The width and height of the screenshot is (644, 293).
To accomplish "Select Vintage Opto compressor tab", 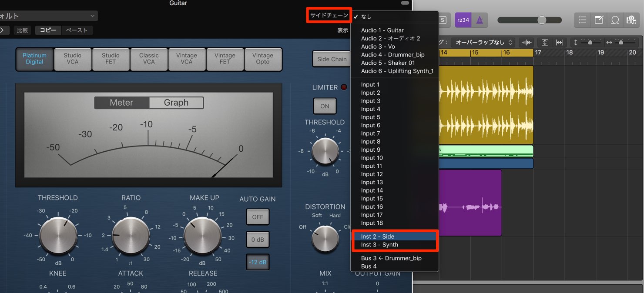I will point(263,59).
